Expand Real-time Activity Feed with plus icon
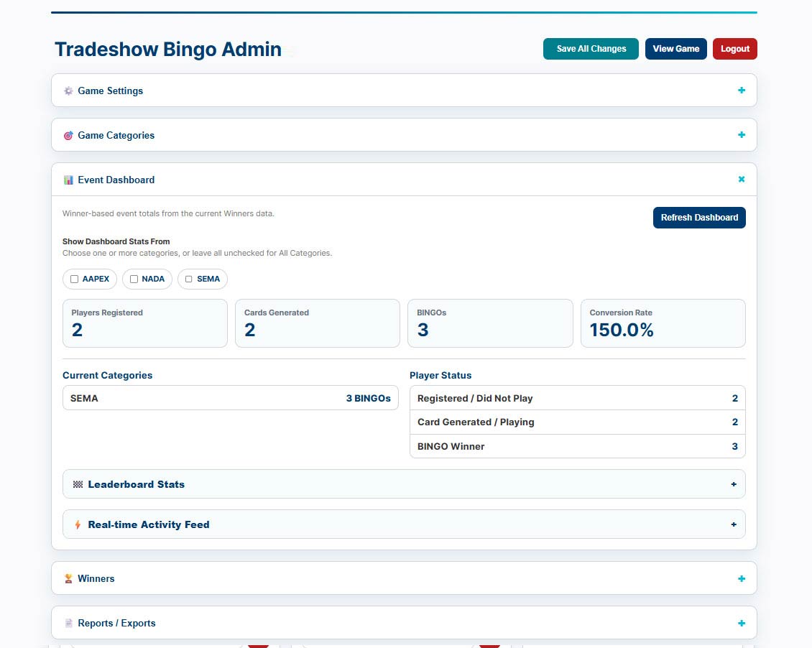The height and width of the screenshot is (648, 812). click(x=733, y=525)
